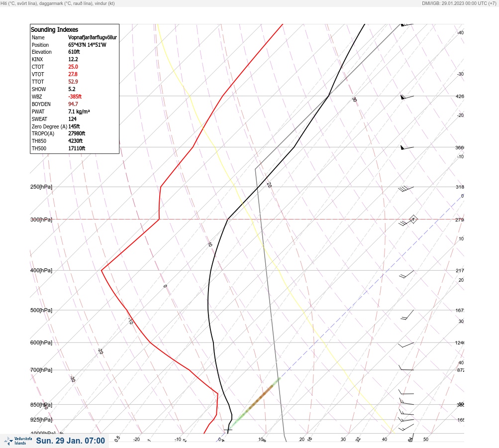
Task: Click the 500[hPa] pressure label
Action: pyautogui.click(x=41, y=310)
